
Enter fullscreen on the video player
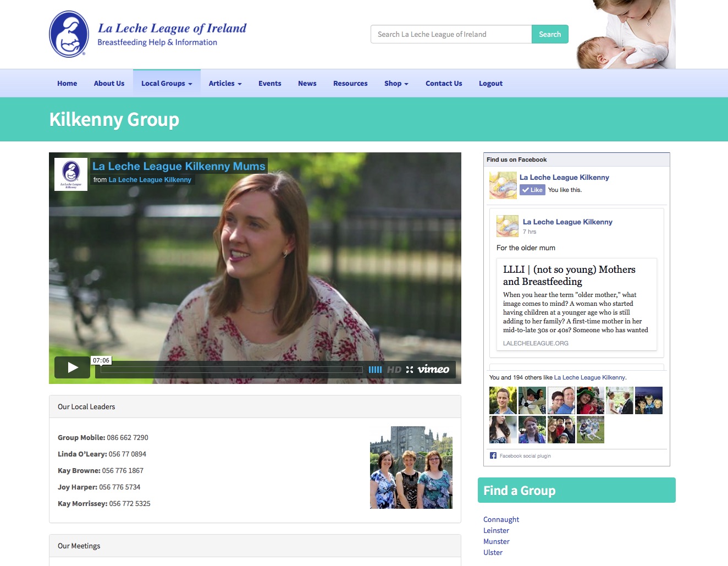tap(410, 370)
